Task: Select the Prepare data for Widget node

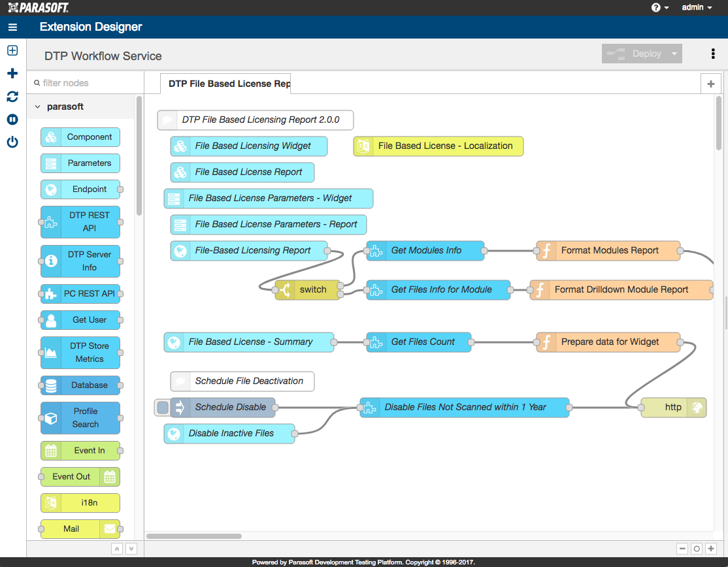Action: pyautogui.click(x=608, y=342)
